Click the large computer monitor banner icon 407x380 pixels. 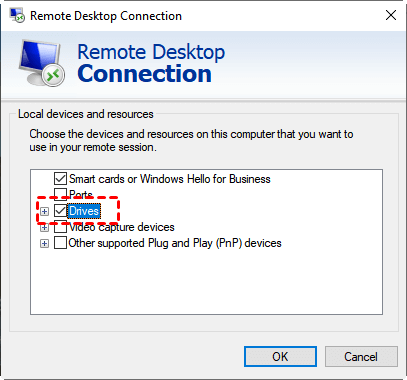tap(41, 63)
